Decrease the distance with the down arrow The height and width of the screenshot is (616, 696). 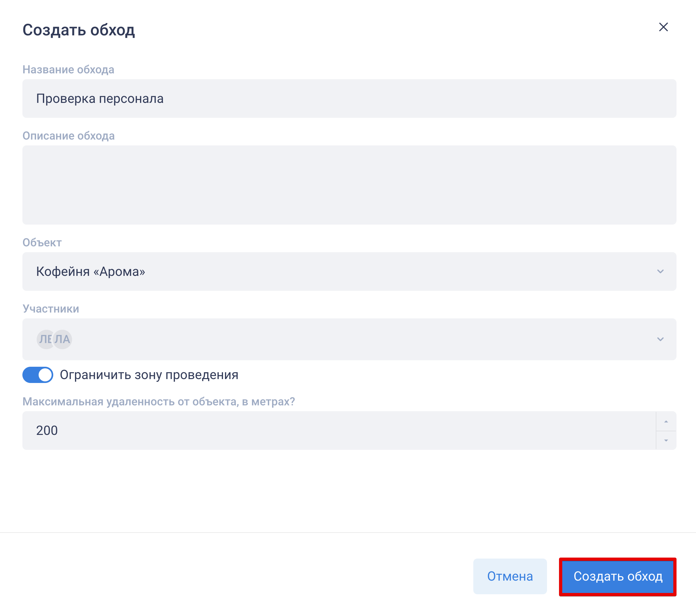tap(666, 440)
